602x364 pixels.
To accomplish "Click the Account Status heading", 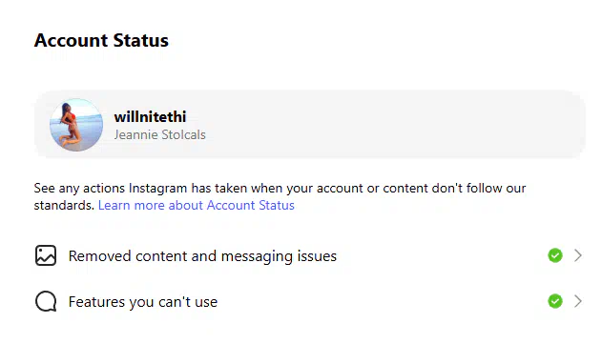I will click(x=101, y=40).
